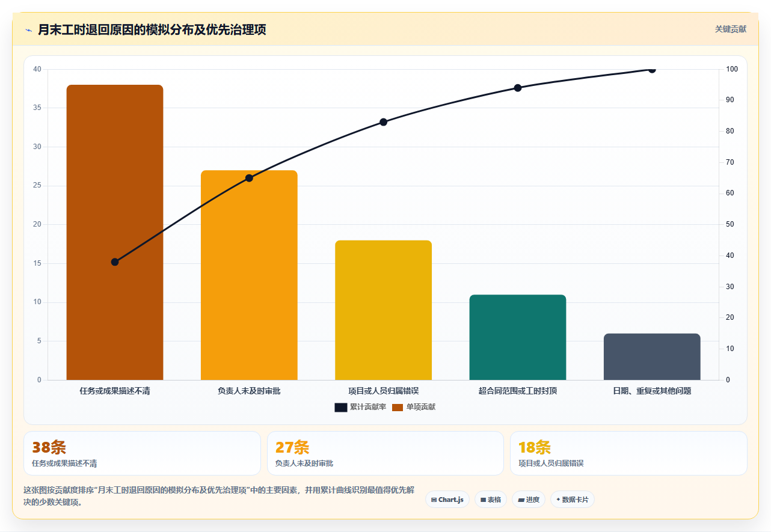
Task: Toggle the 累计贡献率 legend swatch
Action: pos(341,408)
